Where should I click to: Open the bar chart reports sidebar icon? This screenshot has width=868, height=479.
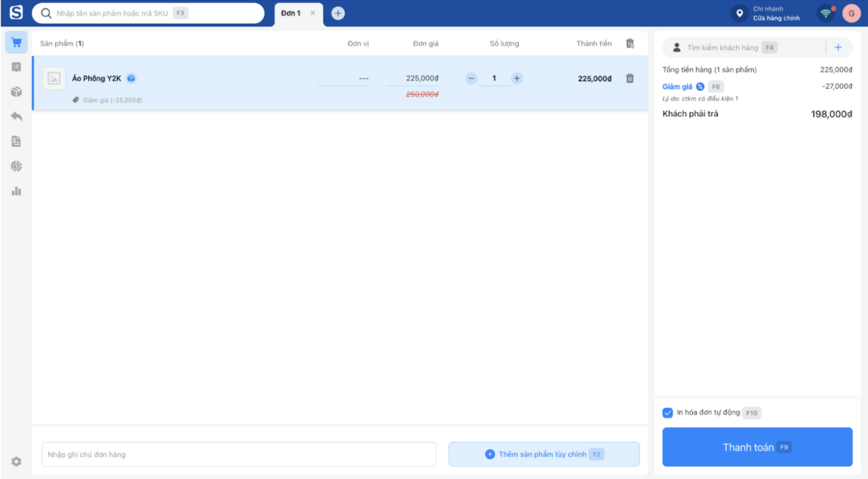click(16, 191)
